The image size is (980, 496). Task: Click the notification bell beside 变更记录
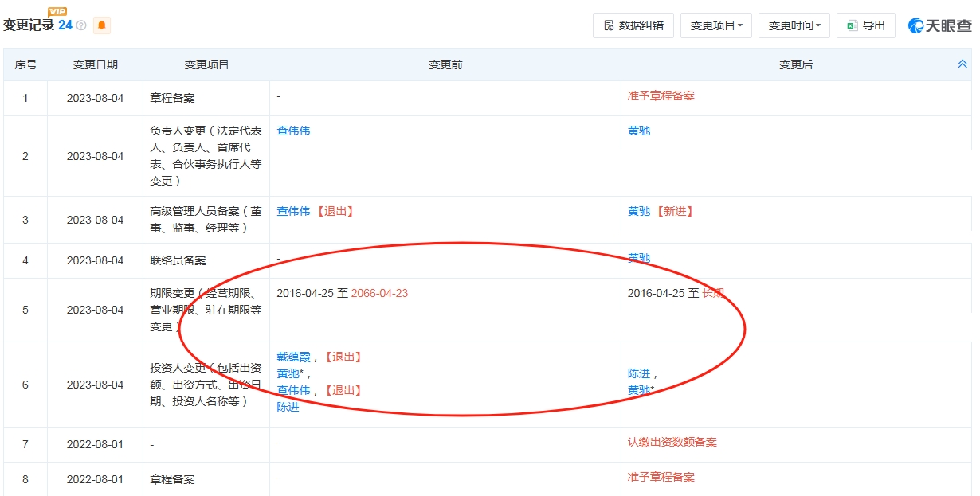point(102,25)
